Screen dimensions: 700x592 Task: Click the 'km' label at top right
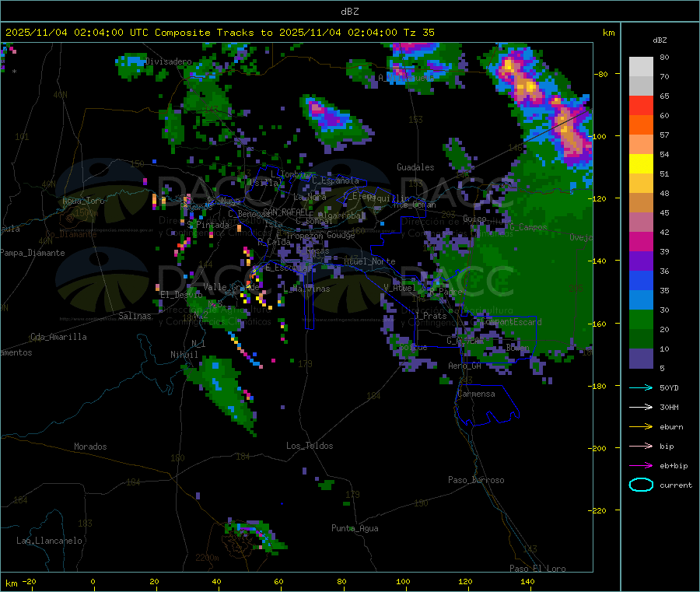coord(608,33)
